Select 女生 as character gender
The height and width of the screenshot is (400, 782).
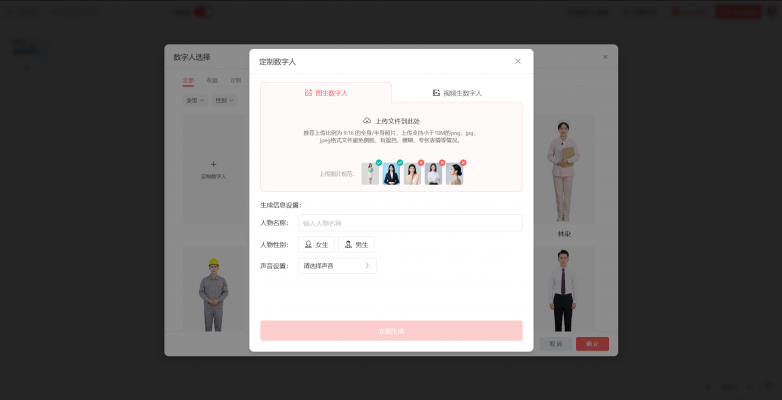click(316, 244)
